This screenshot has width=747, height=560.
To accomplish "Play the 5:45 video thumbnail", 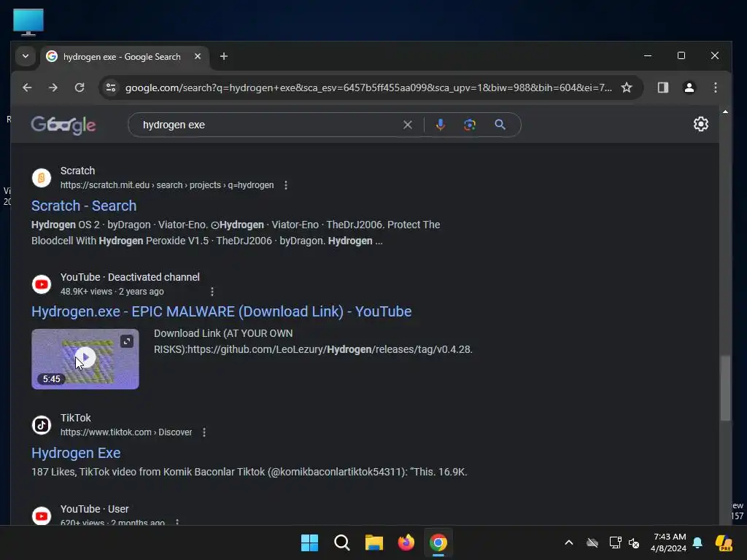I will (x=85, y=358).
